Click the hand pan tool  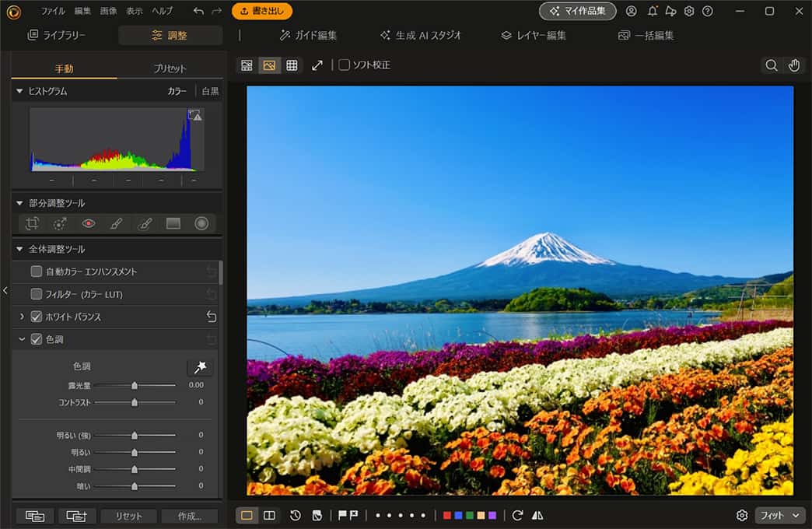794,65
